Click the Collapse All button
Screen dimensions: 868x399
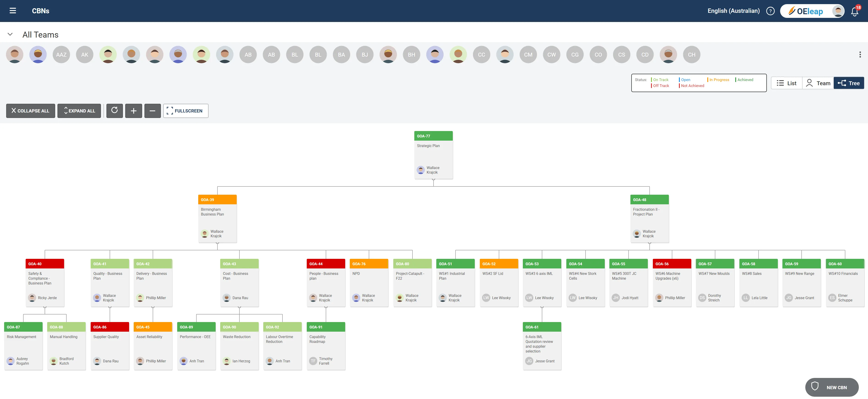tap(31, 111)
